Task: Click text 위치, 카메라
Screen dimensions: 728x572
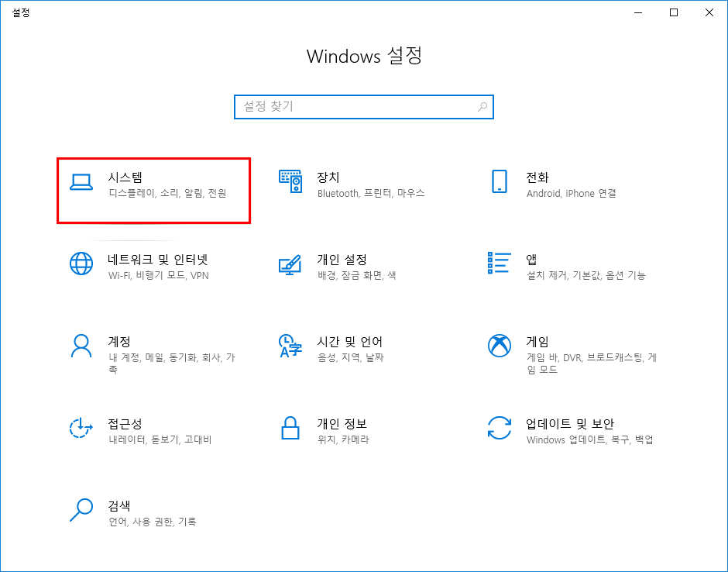Action: pos(343,439)
